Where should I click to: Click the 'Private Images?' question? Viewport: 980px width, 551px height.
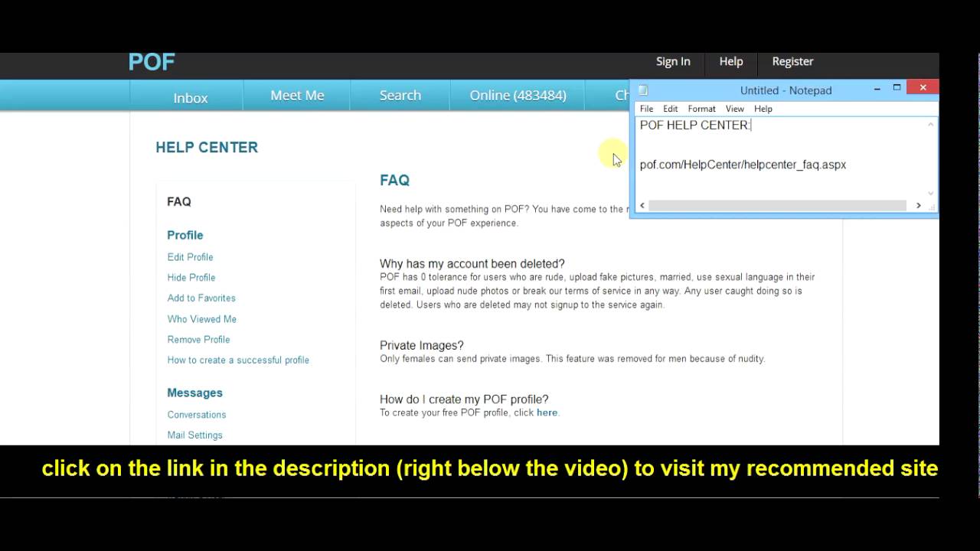[x=422, y=346]
